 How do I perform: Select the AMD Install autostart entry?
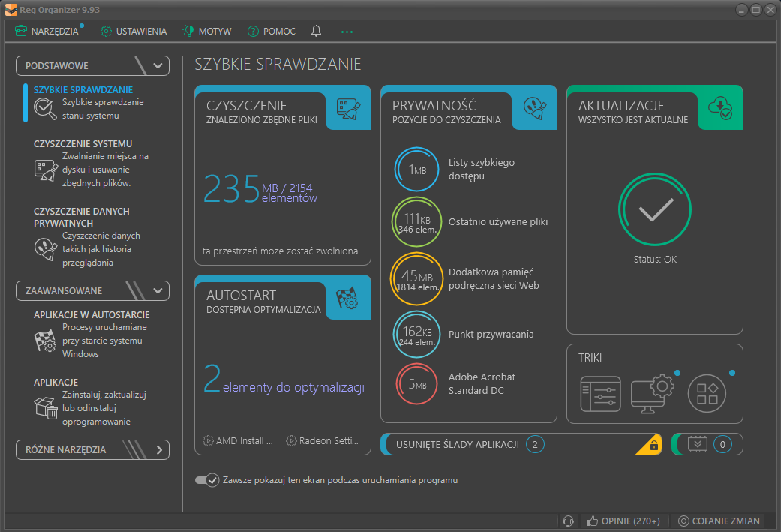coord(238,441)
